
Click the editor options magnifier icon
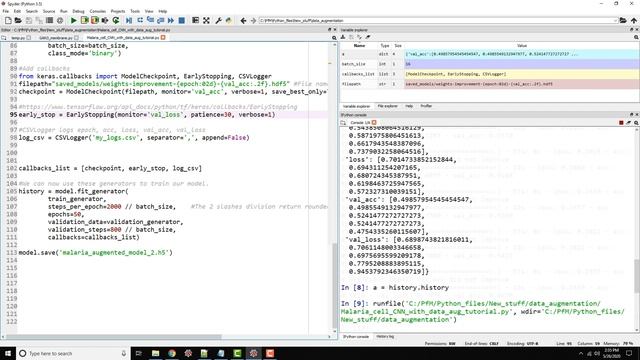pyautogui.click(x=334, y=38)
